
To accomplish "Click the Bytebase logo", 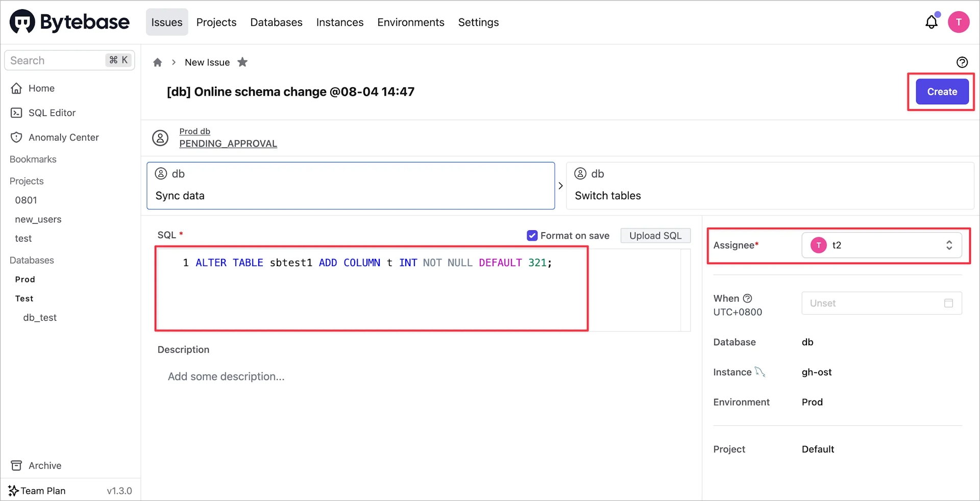I will coord(69,22).
